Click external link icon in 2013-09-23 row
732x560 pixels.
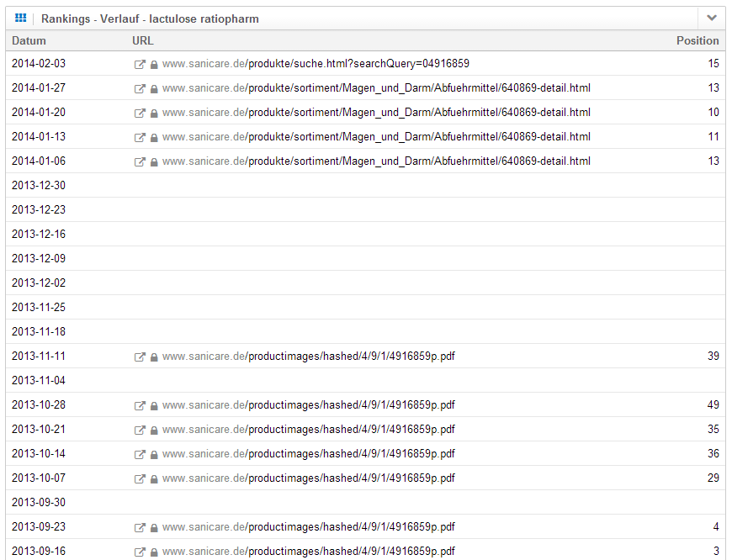(x=141, y=527)
